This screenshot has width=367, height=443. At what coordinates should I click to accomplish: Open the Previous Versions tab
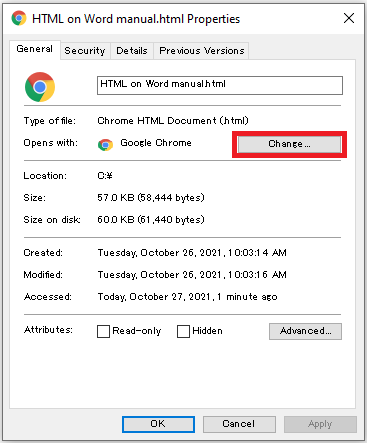tap(202, 51)
